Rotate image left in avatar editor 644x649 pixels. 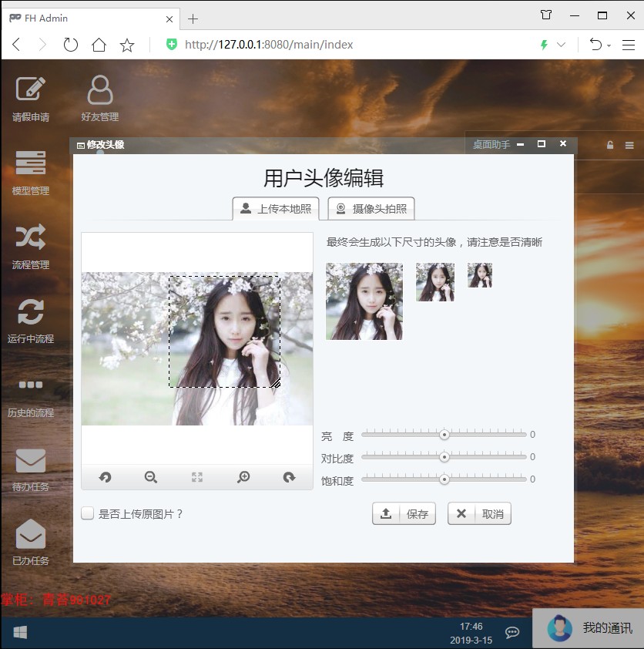[105, 477]
